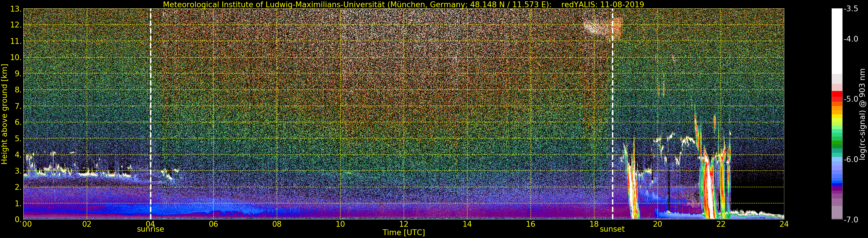The height and width of the screenshot is (238, 868).
Task: Select the '8.' height axis tick label
Action: click(18, 90)
